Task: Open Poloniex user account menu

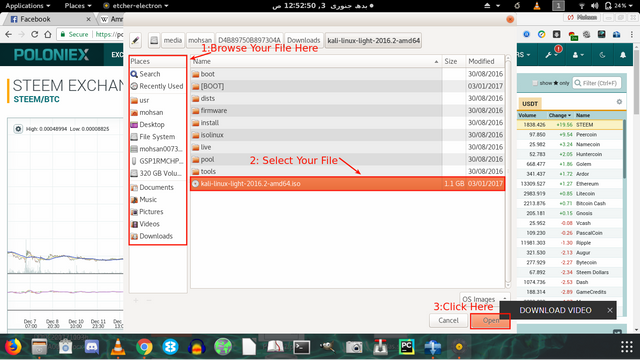Action: click(x=578, y=55)
